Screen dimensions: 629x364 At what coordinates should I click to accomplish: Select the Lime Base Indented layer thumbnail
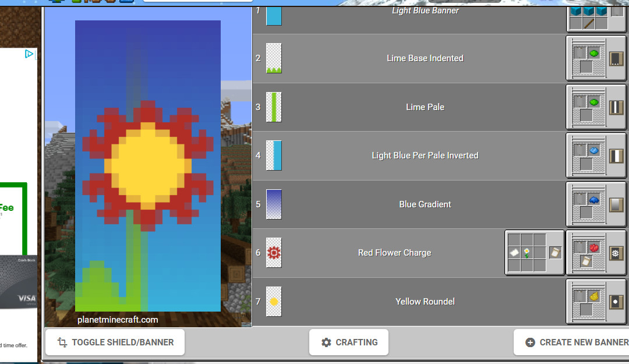click(x=274, y=58)
